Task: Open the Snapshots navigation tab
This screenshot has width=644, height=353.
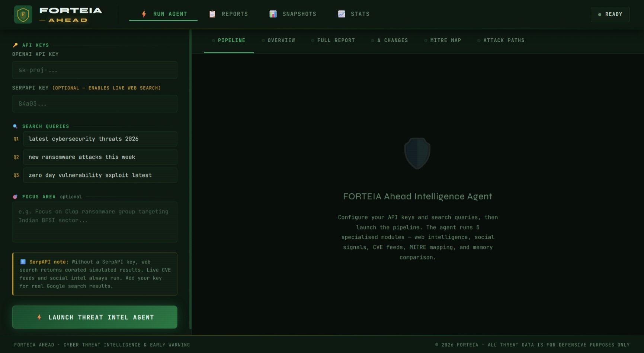Action: pyautogui.click(x=293, y=14)
